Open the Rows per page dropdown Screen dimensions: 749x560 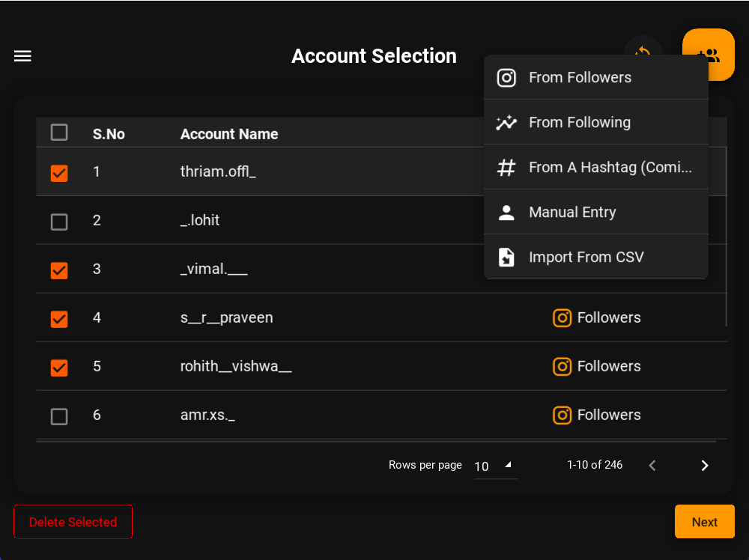tap(496, 466)
